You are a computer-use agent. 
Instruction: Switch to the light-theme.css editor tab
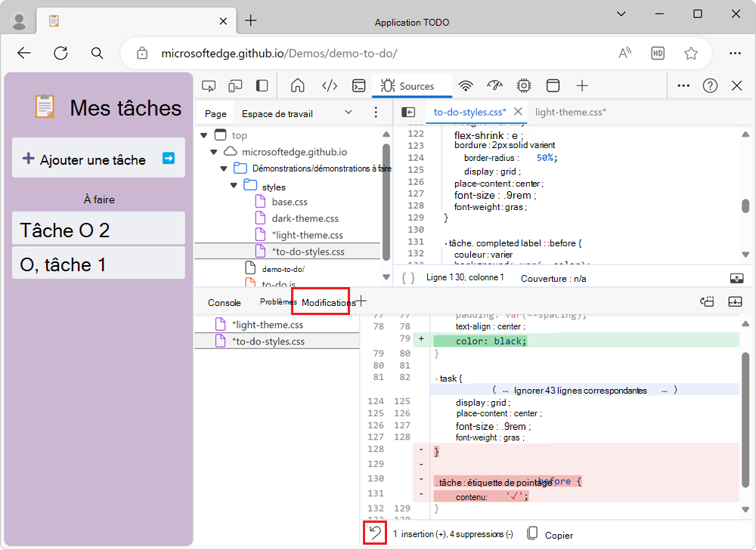pos(570,111)
